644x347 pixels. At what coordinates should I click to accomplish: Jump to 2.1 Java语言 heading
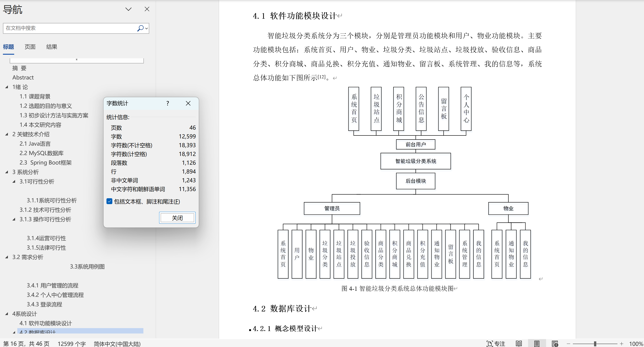point(35,144)
